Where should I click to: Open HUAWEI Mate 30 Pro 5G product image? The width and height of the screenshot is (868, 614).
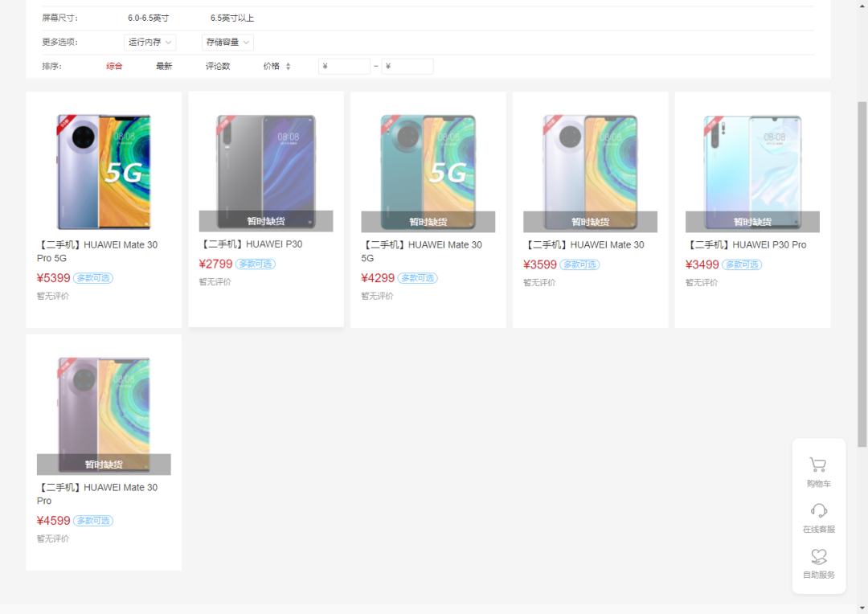pos(104,172)
